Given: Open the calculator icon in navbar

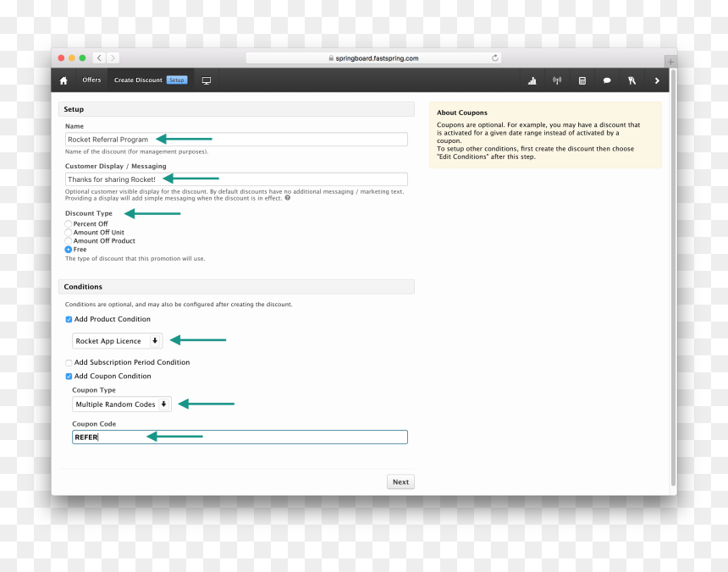Looking at the screenshot, I should tap(582, 80).
